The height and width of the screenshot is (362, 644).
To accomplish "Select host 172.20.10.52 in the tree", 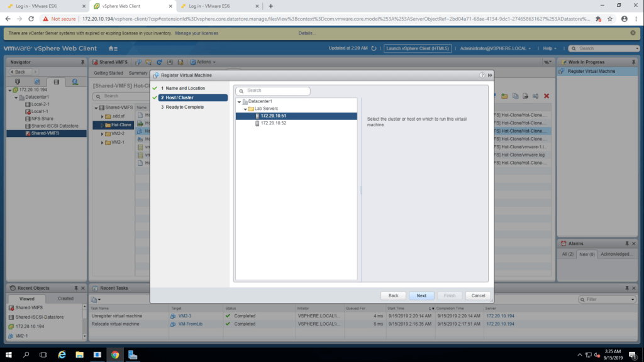I will click(273, 123).
